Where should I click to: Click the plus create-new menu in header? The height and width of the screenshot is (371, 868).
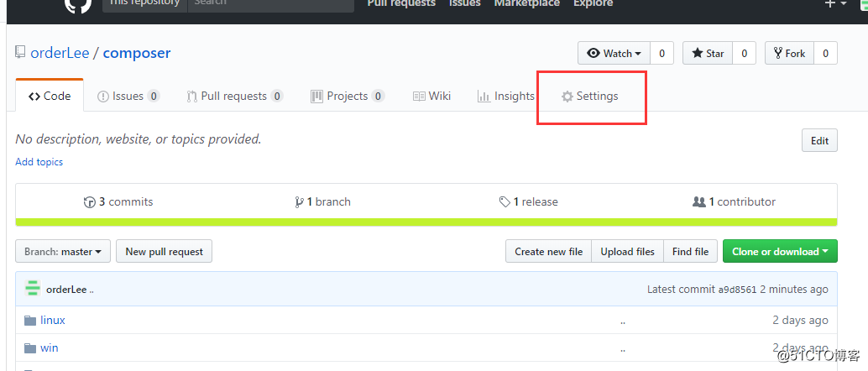836,4
